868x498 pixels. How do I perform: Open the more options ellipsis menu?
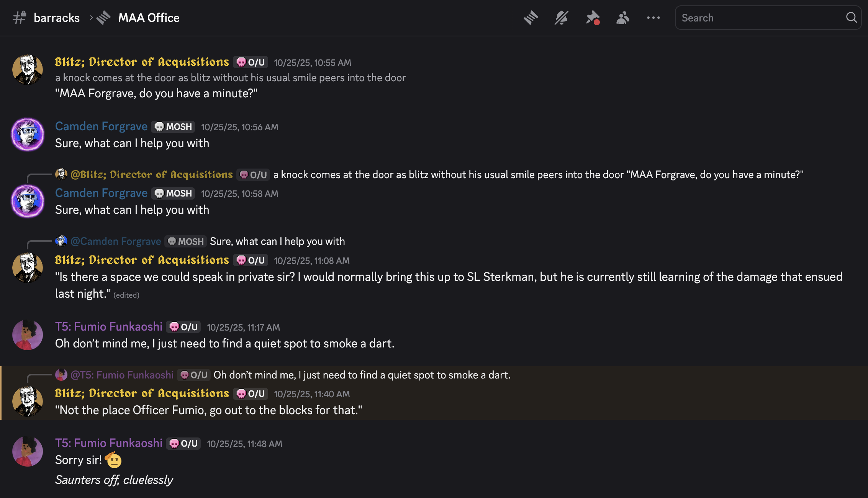[x=653, y=18]
